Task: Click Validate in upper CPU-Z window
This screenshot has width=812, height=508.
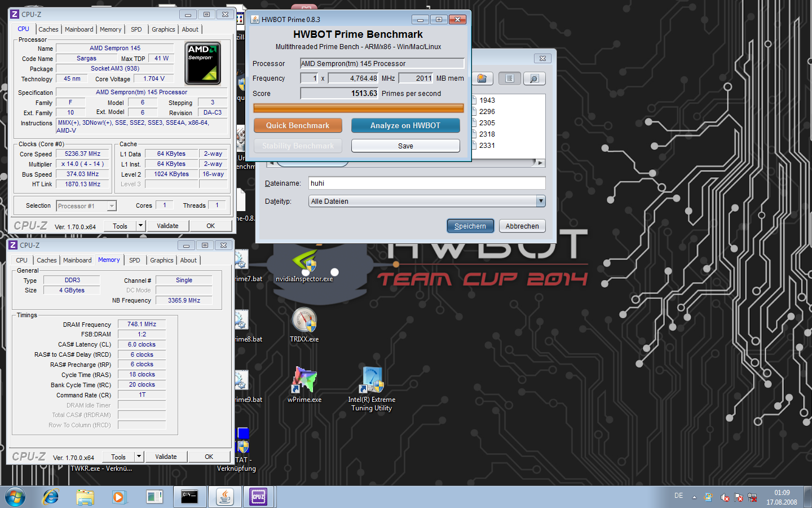Action: pyautogui.click(x=167, y=226)
